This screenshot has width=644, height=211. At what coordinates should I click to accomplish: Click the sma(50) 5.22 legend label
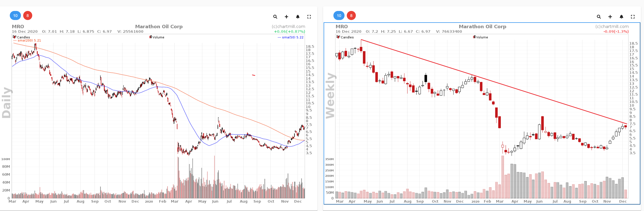(290, 37)
